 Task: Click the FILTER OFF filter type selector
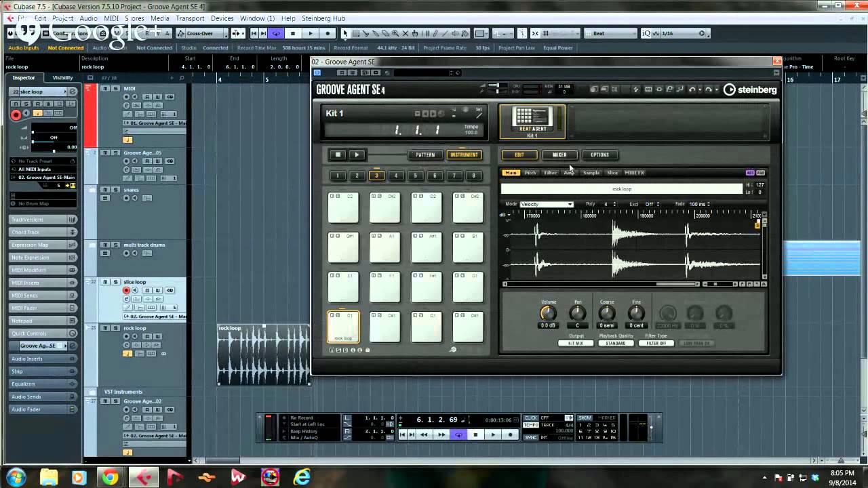point(656,344)
